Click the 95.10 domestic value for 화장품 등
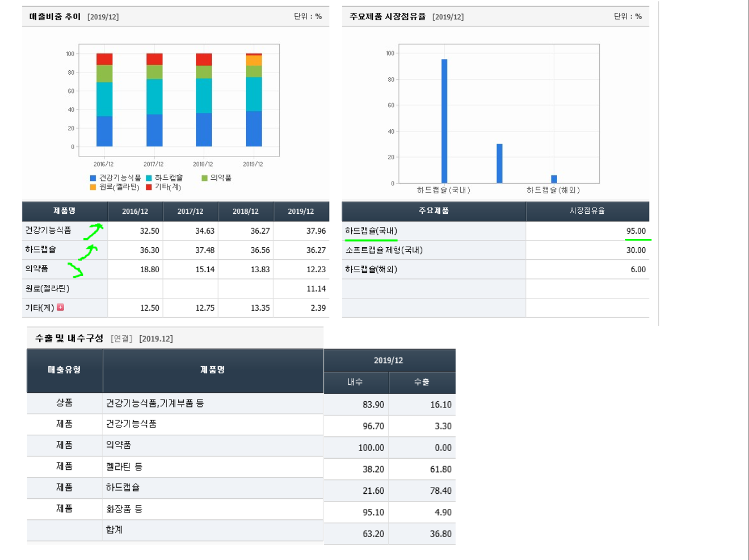The height and width of the screenshot is (560, 749). tap(373, 512)
